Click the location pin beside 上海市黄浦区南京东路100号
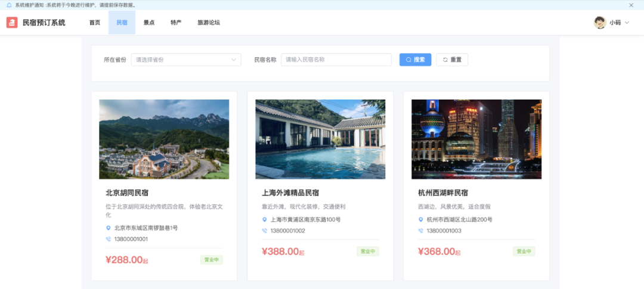 click(x=265, y=220)
